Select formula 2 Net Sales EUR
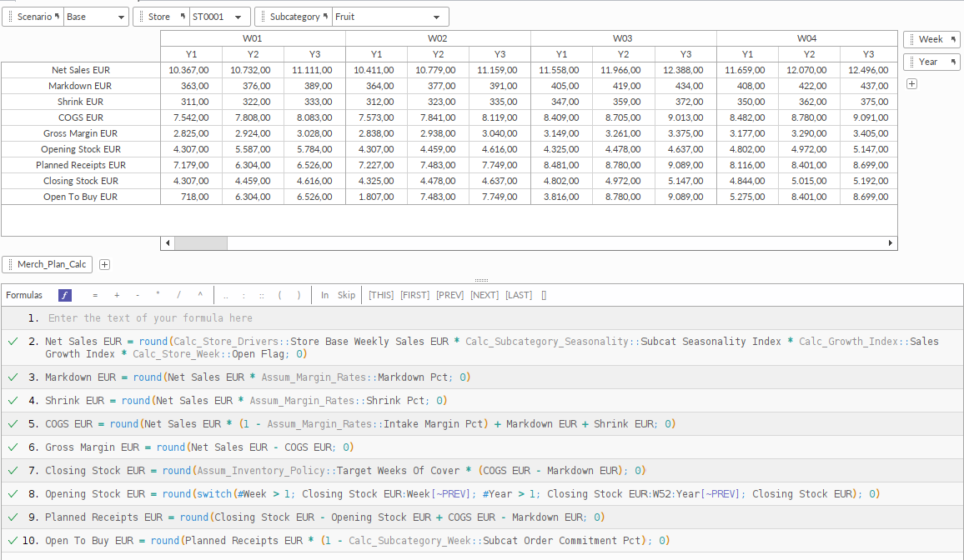This screenshot has width=964, height=560. tap(482, 347)
